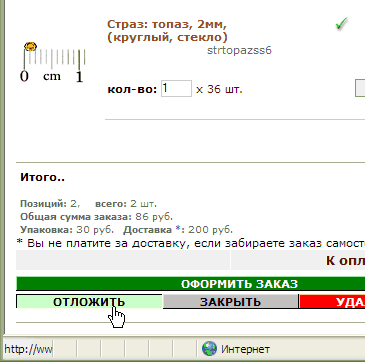
Task: Click the К опл… payment total label
Action: (345, 260)
